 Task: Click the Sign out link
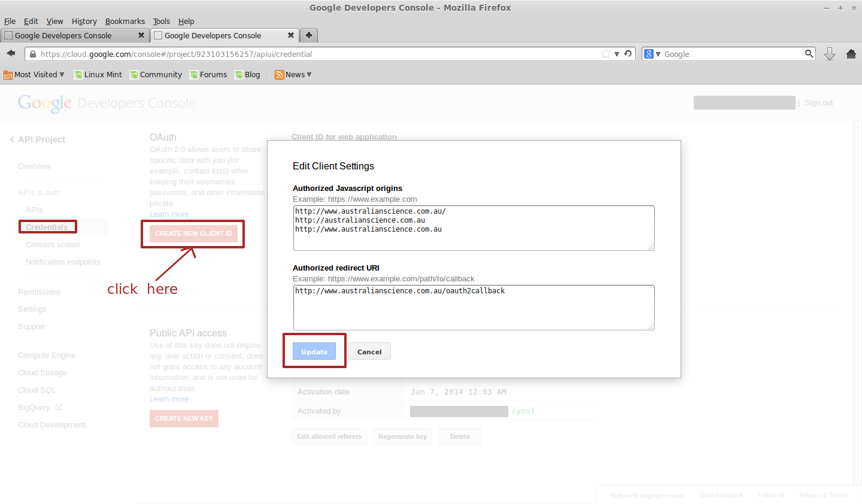(818, 103)
